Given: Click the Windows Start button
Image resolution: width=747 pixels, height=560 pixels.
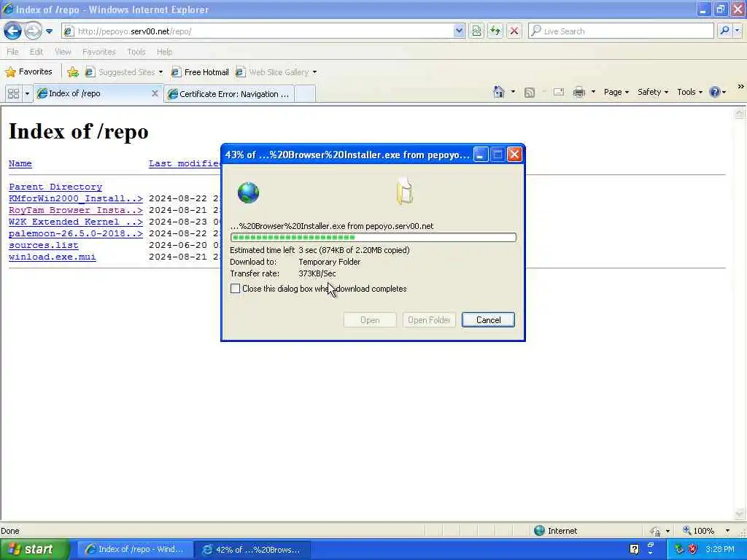Looking at the screenshot, I should [34, 550].
